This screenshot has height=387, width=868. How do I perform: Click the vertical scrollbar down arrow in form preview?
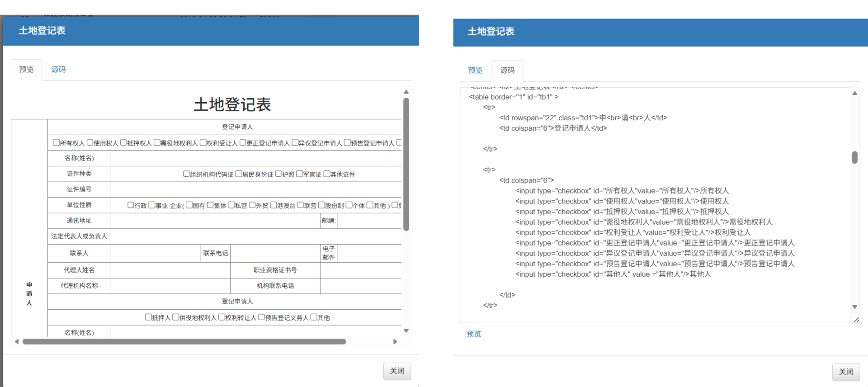(x=406, y=330)
